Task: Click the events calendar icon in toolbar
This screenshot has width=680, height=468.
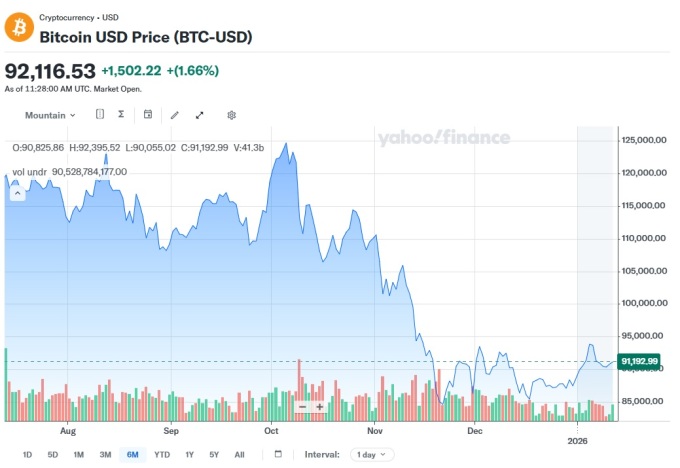Action: point(148,115)
